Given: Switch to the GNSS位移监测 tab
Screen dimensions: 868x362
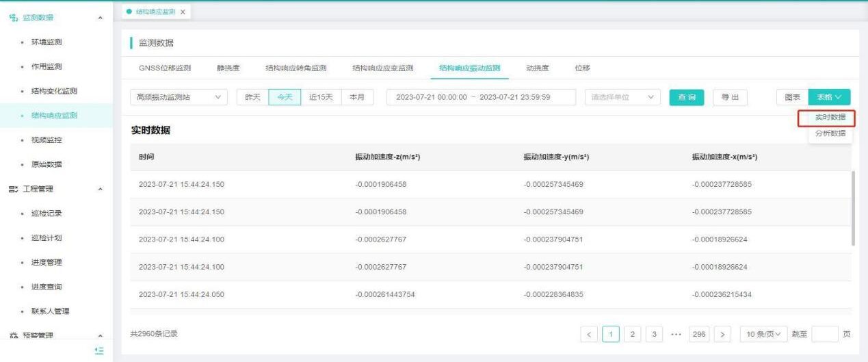Looking at the screenshot, I should [165, 68].
